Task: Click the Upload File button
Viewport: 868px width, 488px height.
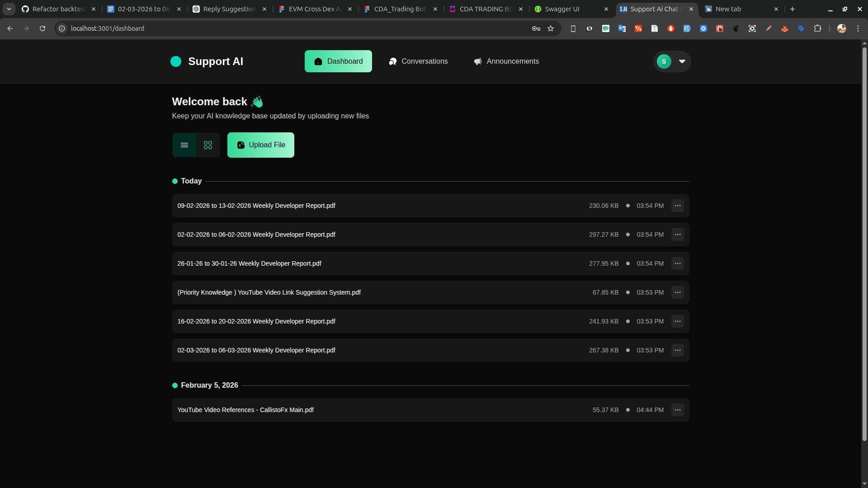Action: [261, 145]
